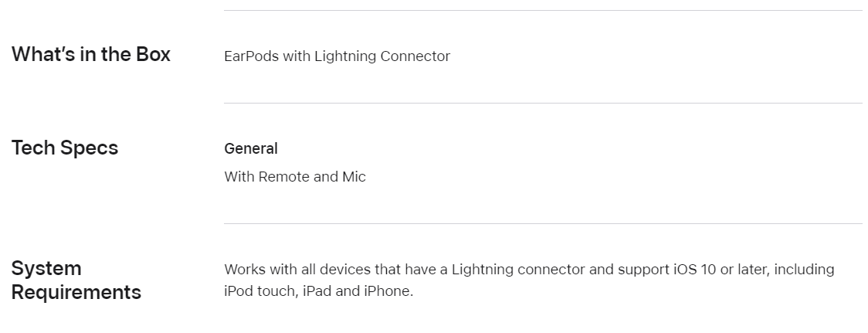Click the "With Remote and Mic" line
868x333 pixels.
(295, 177)
